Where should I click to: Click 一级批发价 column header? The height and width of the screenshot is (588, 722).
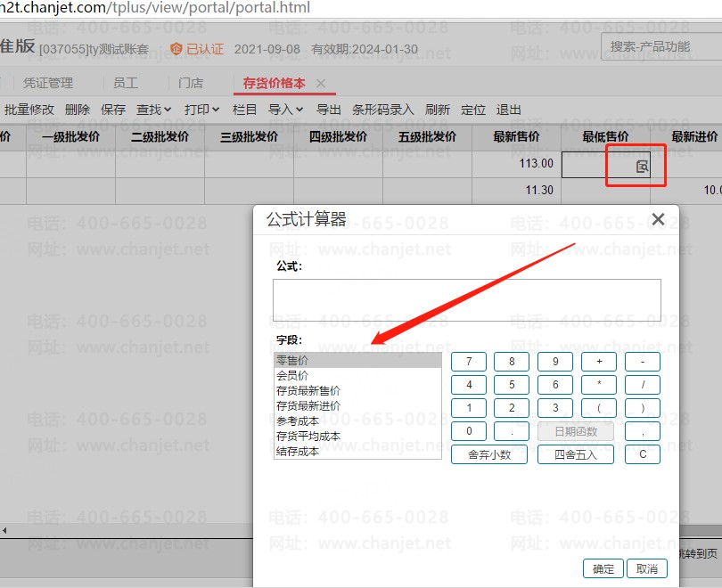coord(71,136)
